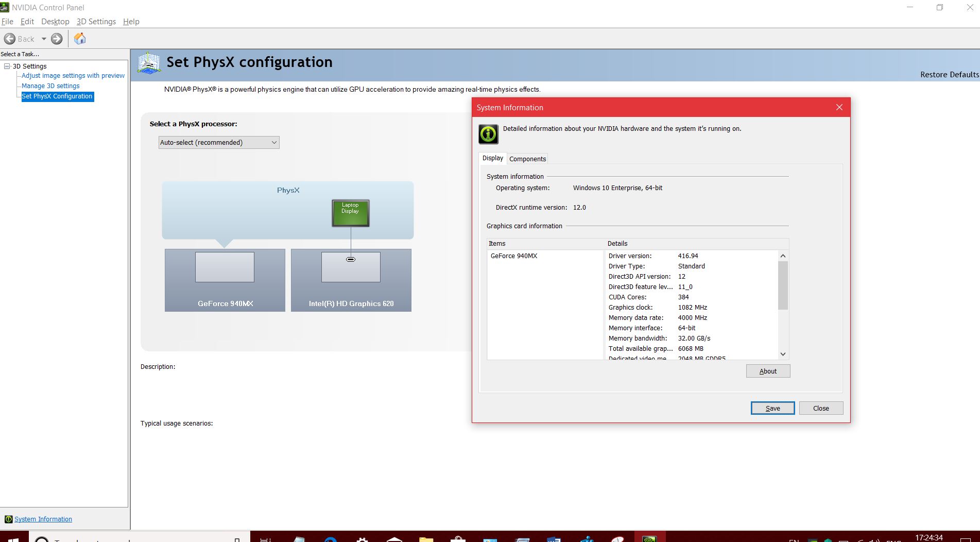Minimize the NVIDIA Control Panel window

pyautogui.click(x=910, y=7)
